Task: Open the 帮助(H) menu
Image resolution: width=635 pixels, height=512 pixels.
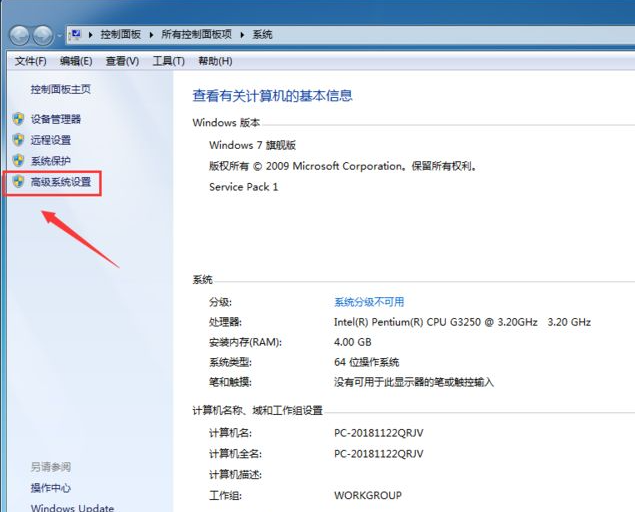Action: click(215, 61)
